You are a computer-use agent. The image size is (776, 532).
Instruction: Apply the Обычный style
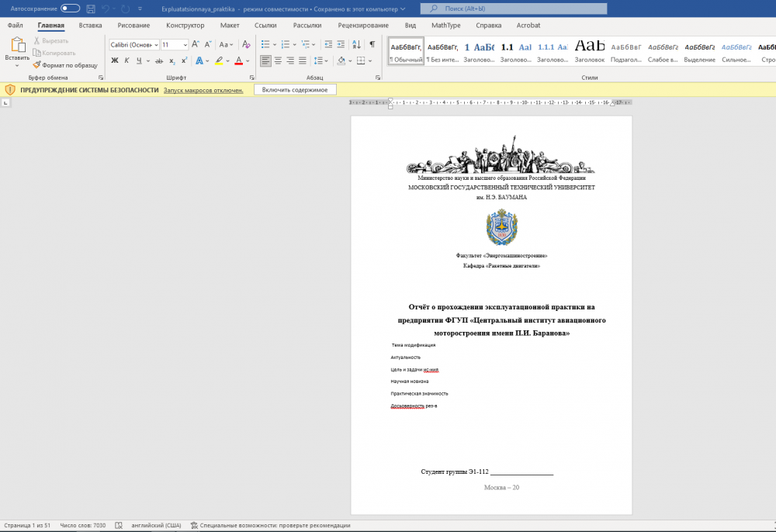click(x=406, y=51)
